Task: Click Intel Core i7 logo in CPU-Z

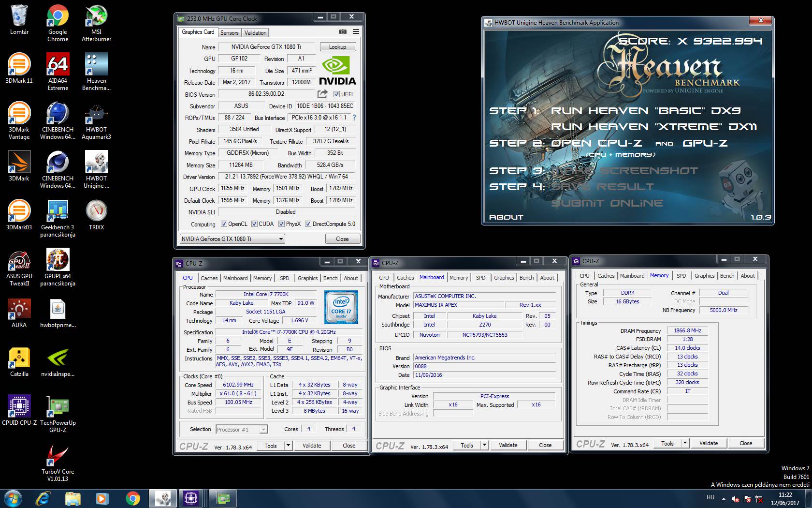Action: pyautogui.click(x=341, y=307)
